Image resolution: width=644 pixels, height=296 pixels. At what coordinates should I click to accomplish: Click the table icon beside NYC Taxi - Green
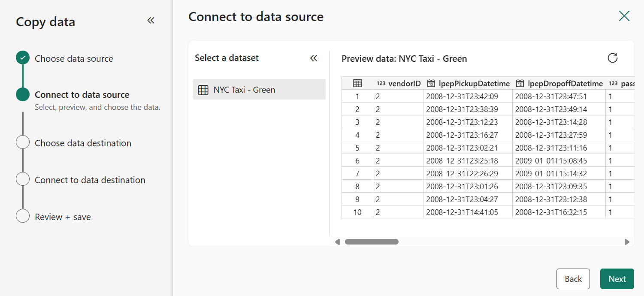coord(203,90)
